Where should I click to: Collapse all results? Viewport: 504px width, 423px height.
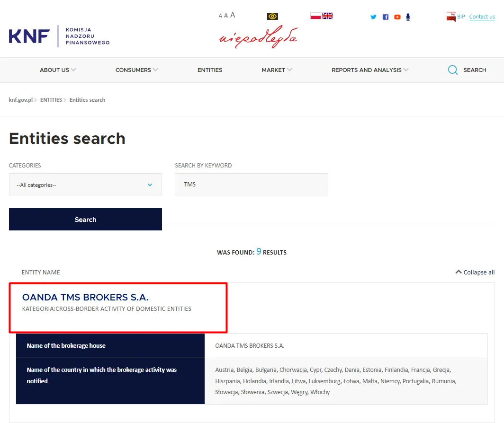[475, 272]
